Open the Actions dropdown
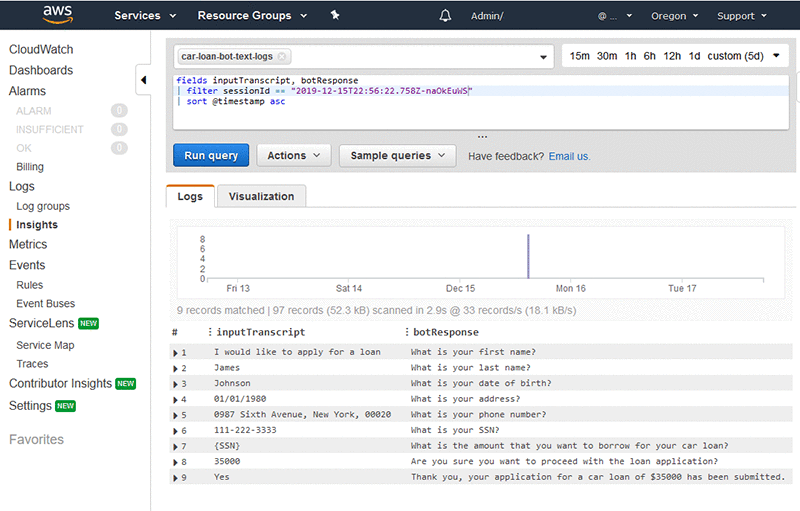Viewport: 800px width, 511px height. click(x=293, y=156)
